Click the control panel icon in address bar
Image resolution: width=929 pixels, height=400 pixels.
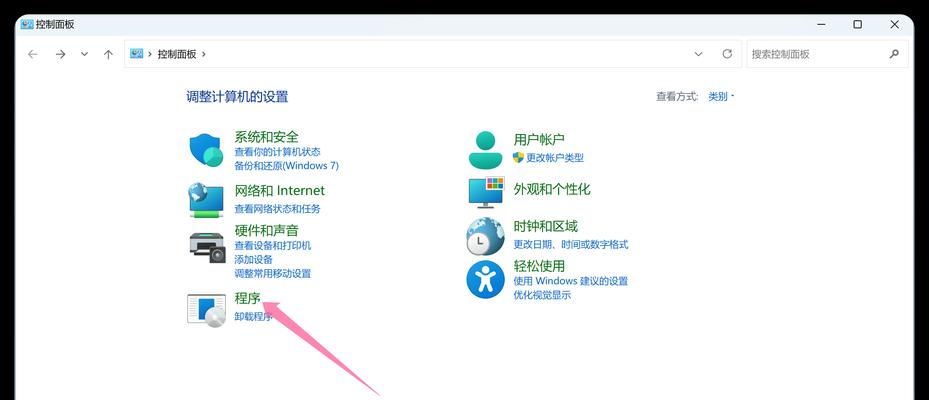tap(136, 53)
